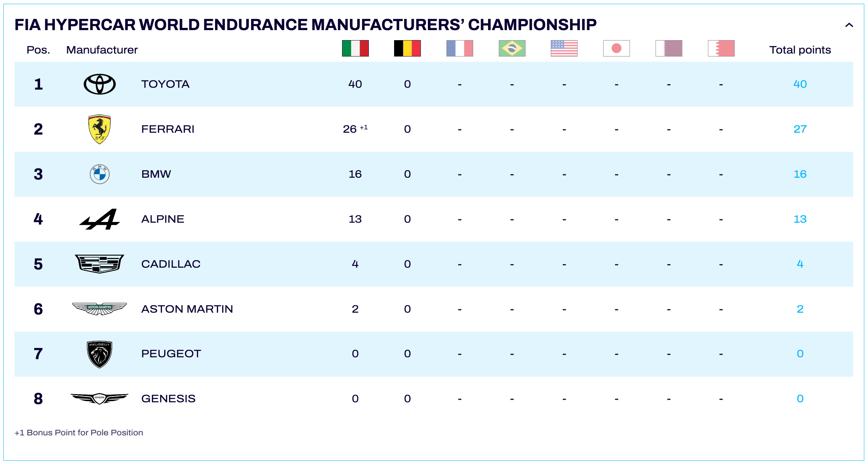Click the Belgium flag column header
The height and width of the screenshot is (464, 868).
pos(407,48)
